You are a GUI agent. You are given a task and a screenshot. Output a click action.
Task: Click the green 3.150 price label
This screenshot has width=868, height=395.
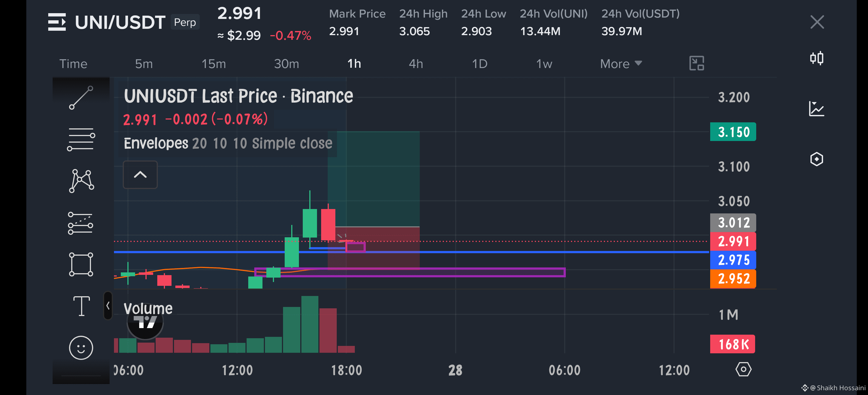tap(733, 132)
